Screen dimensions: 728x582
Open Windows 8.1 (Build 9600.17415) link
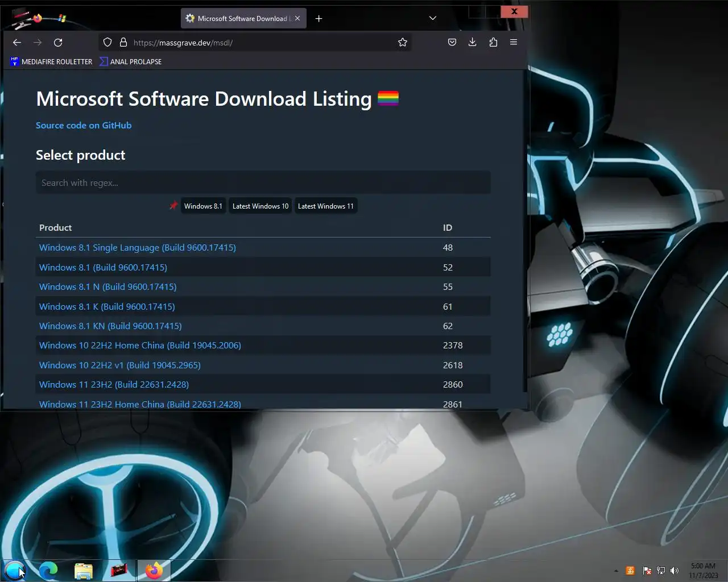pyautogui.click(x=103, y=267)
